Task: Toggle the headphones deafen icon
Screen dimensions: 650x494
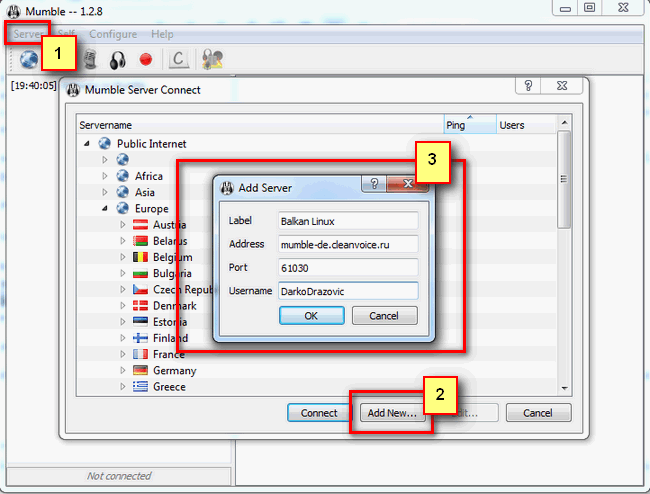Action: point(118,60)
